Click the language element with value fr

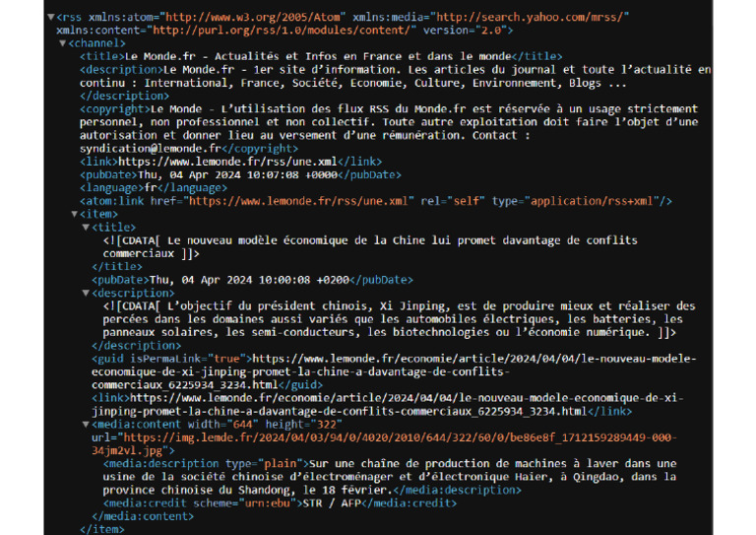click(x=154, y=187)
